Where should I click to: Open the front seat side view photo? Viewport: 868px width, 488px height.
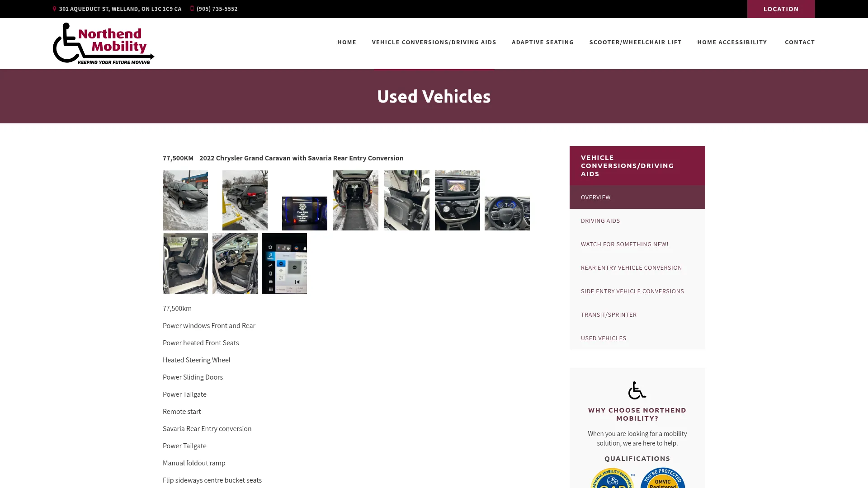pos(407,200)
